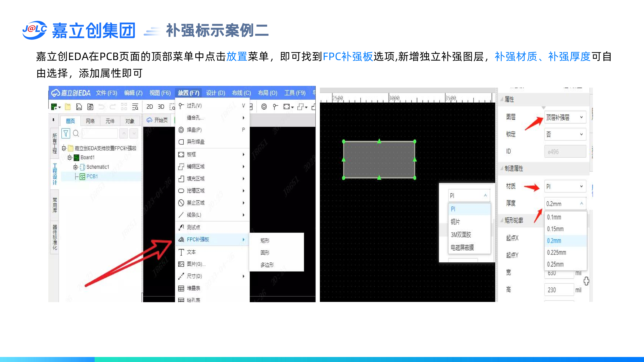Open the 材质 material dropdown
Image resolution: width=644 pixels, height=362 pixels.
[x=565, y=186]
